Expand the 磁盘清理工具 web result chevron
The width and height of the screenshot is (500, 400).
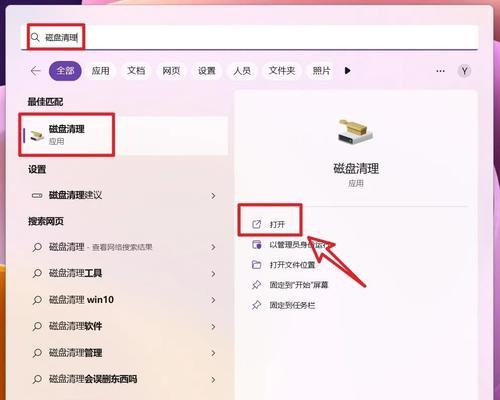[x=213, y=274]
